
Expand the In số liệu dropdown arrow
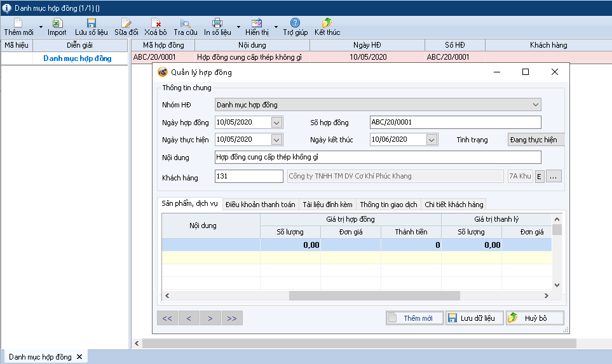238,27
